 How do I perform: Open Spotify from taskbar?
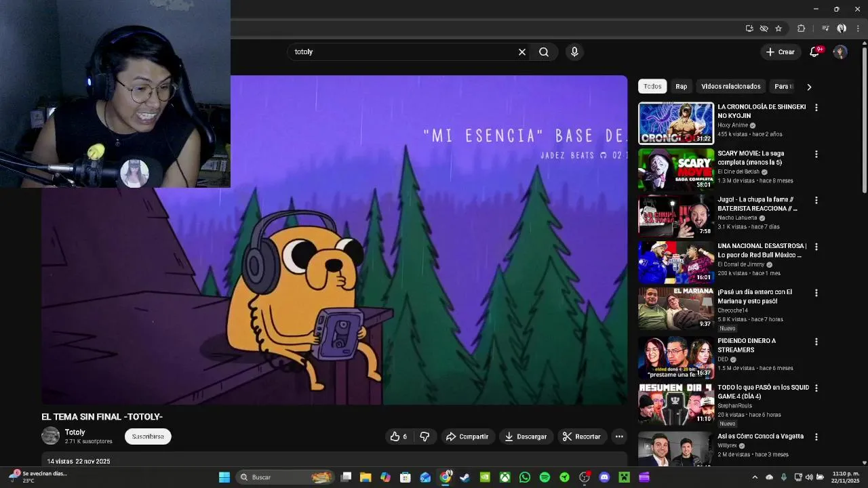coord(545,477)
